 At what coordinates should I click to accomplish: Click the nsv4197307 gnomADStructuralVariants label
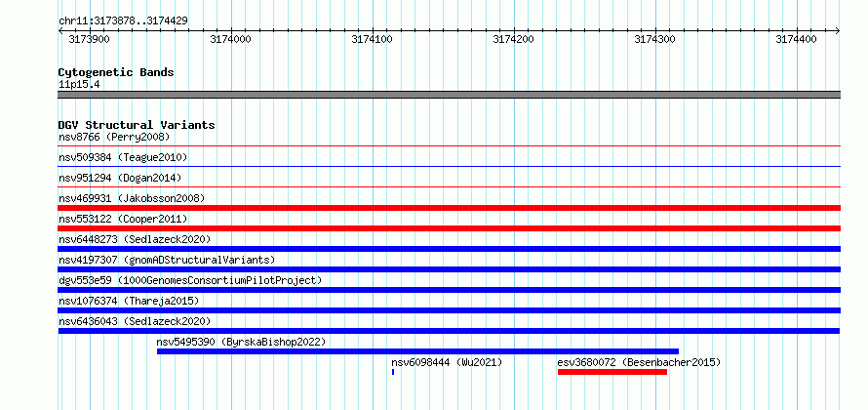point(167,260)
